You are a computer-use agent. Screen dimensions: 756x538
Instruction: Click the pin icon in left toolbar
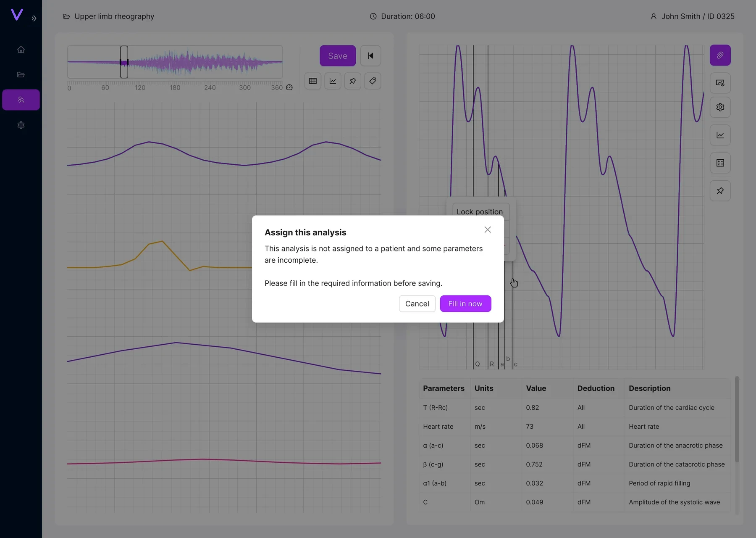(x=353, y=81)
